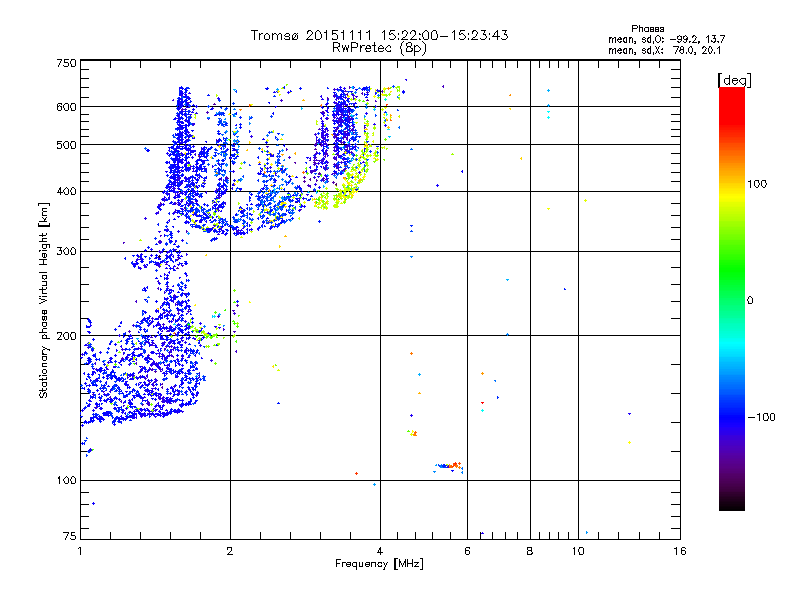Click the y-axis label "750"
800x600 pixels.
click(x=66, y=63)
